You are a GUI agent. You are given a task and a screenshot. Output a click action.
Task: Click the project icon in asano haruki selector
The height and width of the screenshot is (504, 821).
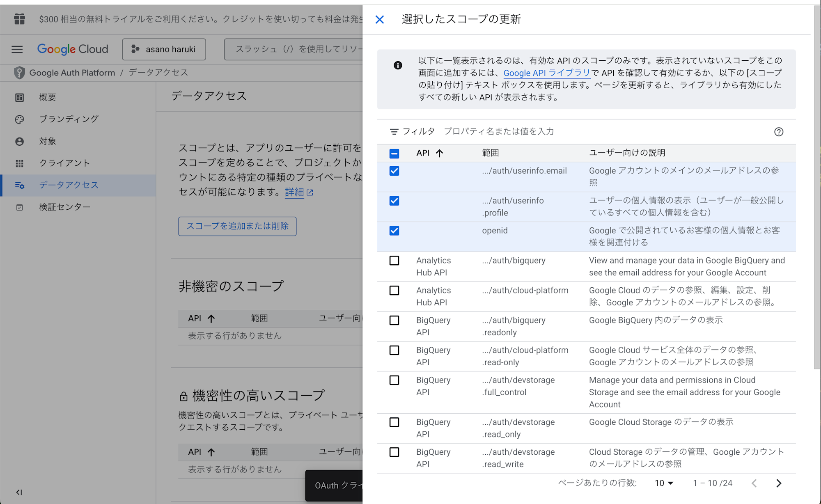(x=135, y=49)
